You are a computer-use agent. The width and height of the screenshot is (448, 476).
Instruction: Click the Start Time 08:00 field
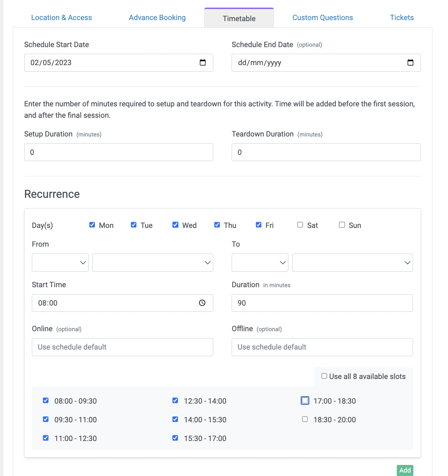tap(123, 303)
